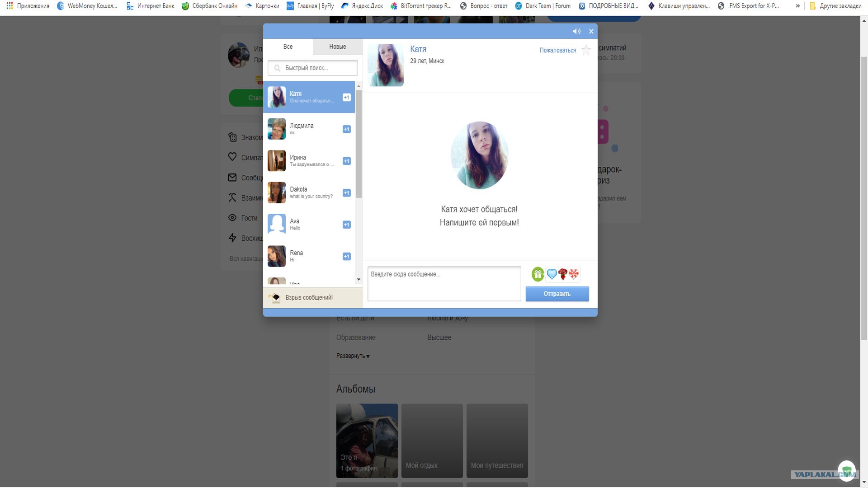The width and height of the screenshot is (868, 488).
Task: Click the heart icon in page sidebar
Action: [x=232, y=157]
